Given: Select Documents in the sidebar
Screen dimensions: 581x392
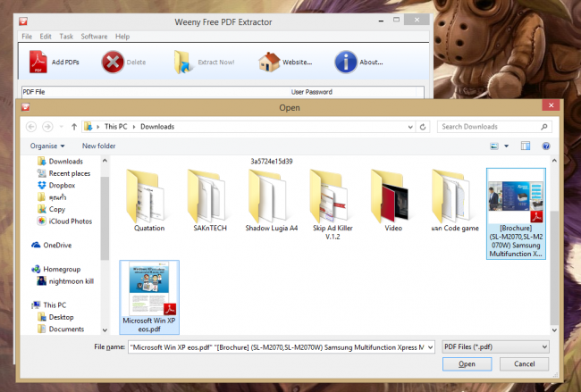Looking at the screenshot, I should click(x=61, y=329).
